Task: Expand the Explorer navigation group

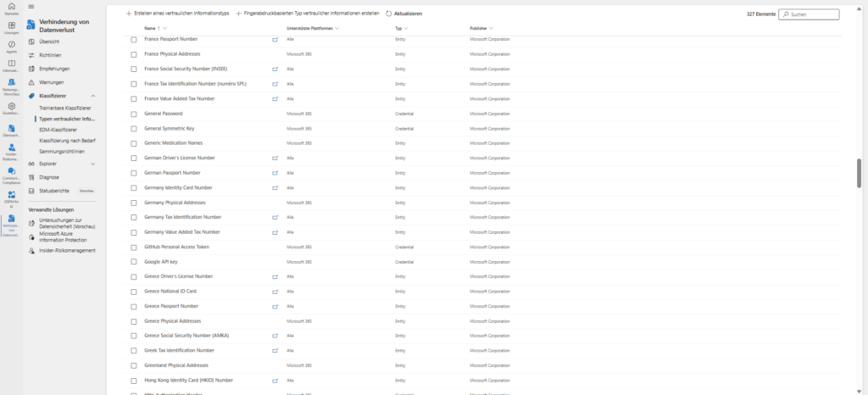Action: pos(92,164)
